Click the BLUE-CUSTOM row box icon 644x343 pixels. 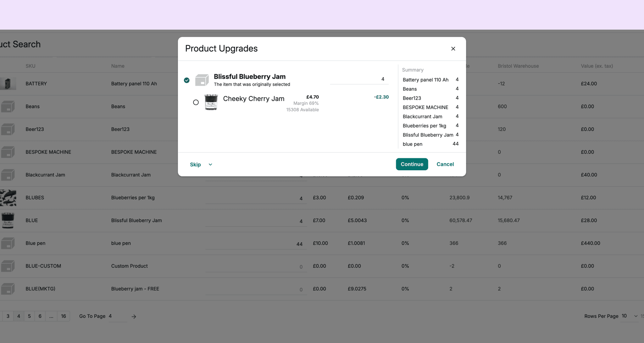8,266
